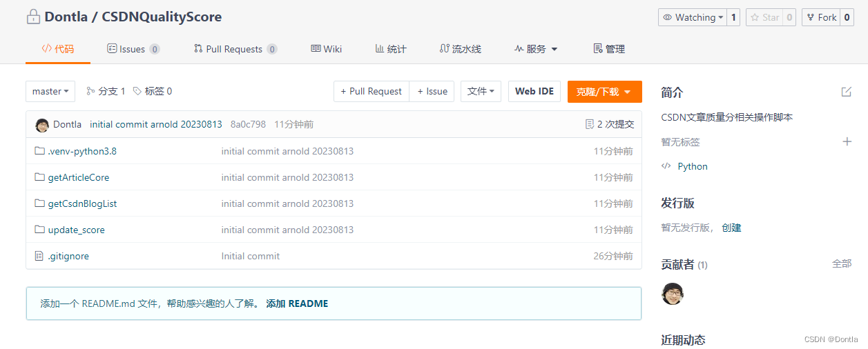Open the getArticleCore folder name
This screenshot has width=868, height=349.
click(x=79, y=177)
